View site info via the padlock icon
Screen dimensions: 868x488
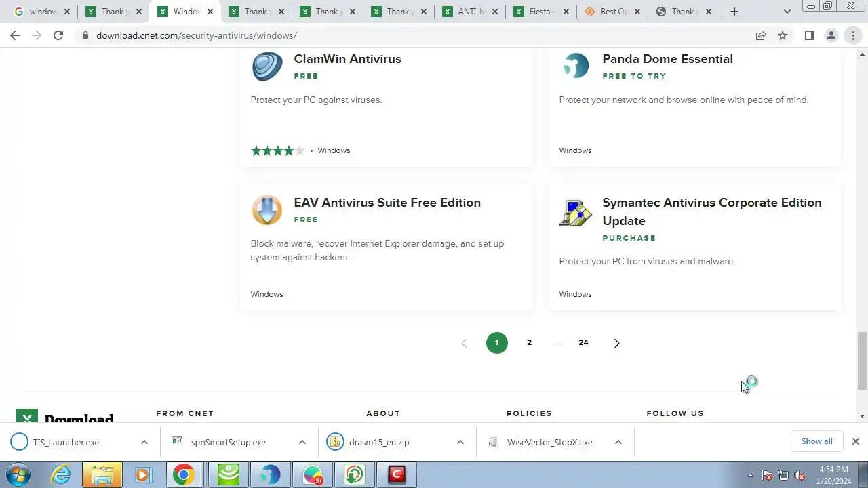85,35
